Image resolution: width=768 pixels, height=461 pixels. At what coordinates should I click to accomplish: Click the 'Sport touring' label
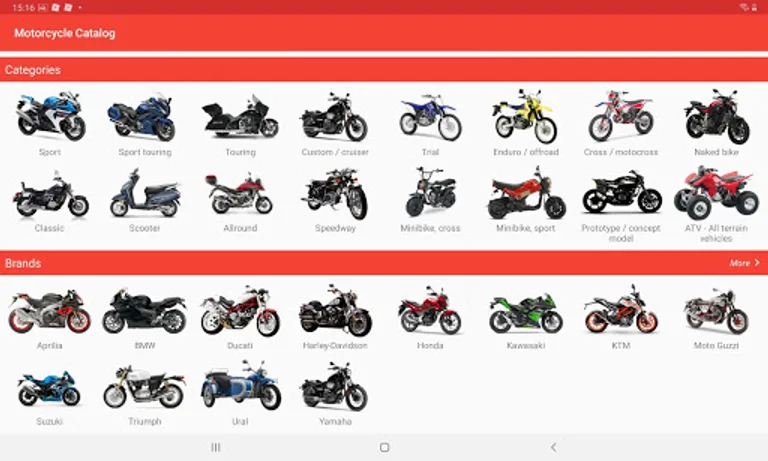(145, 152)
